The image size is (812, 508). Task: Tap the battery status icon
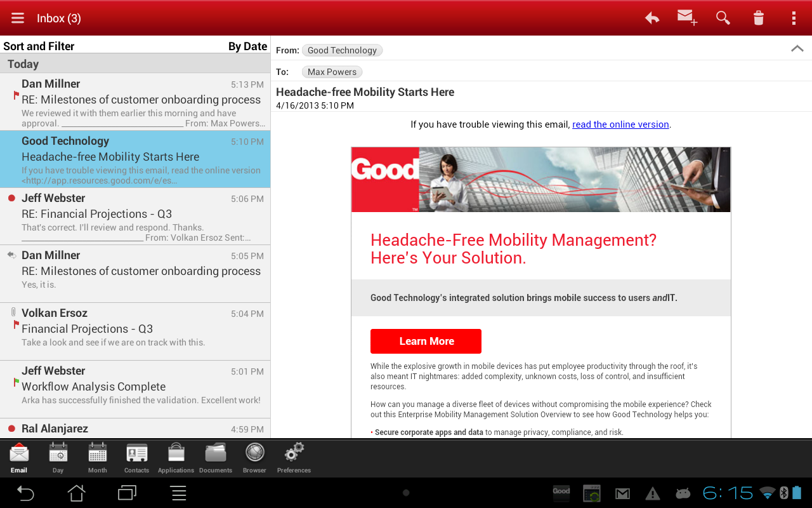pos(797,493)
